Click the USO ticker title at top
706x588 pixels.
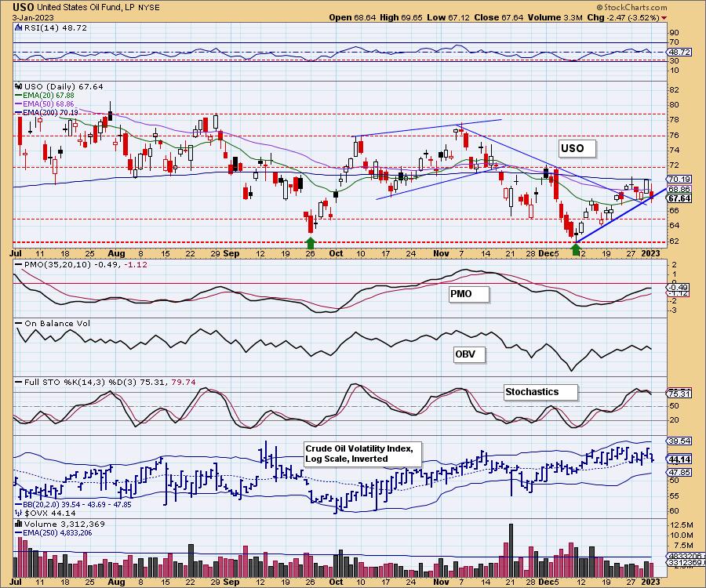(23, 7)
